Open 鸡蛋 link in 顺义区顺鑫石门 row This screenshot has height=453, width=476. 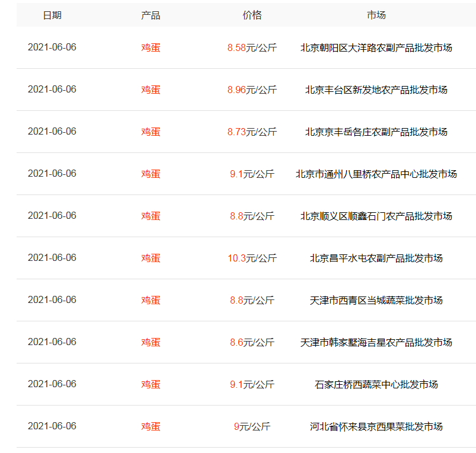(x=151, y=216)
